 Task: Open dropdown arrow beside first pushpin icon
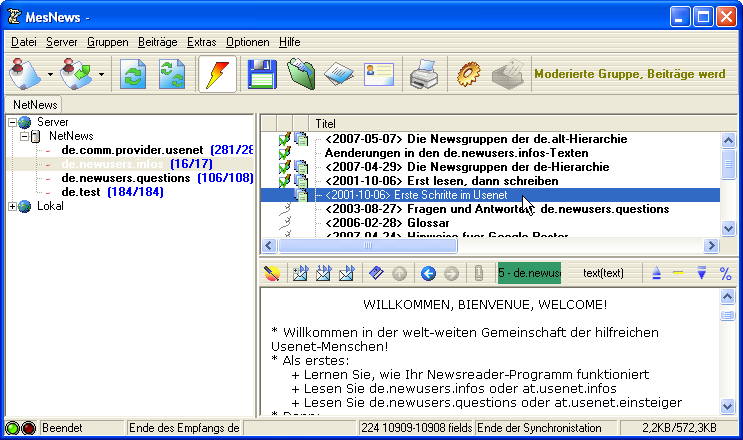pyautogui.click(x=48, y=74)
